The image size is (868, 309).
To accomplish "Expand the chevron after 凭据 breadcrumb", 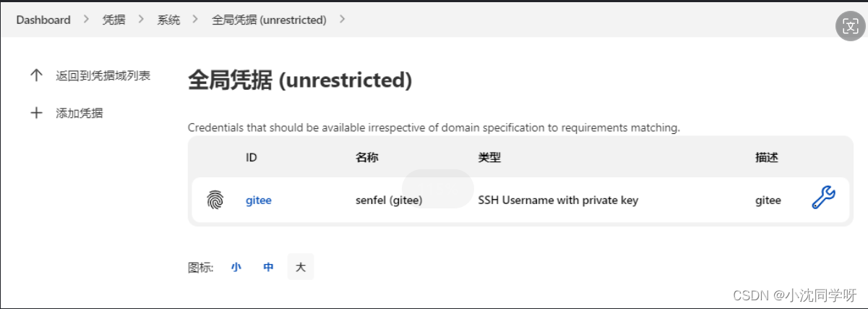I will [141, 20].
